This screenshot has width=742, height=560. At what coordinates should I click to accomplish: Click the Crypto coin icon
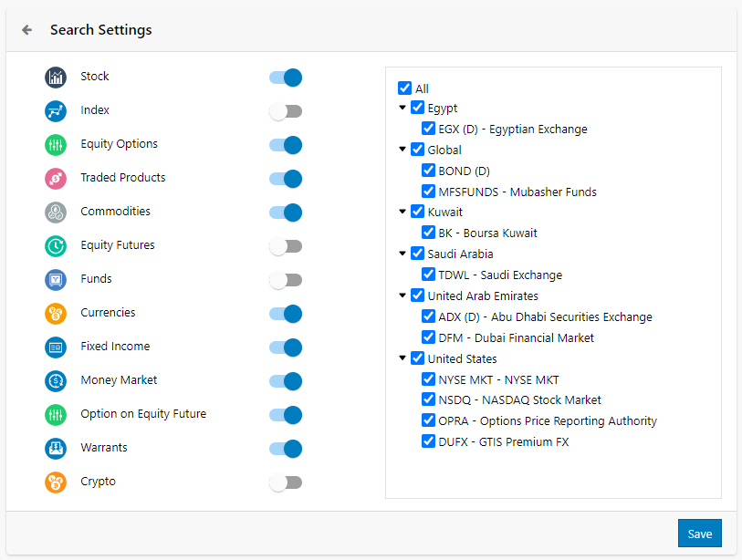[x=56, y=482]
